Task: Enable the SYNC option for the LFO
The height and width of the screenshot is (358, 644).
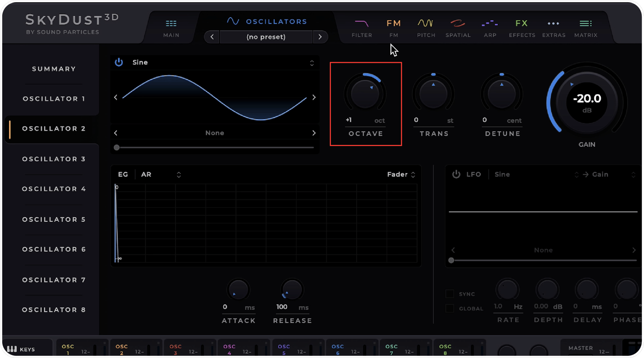Action: click(x=450, y=294)
